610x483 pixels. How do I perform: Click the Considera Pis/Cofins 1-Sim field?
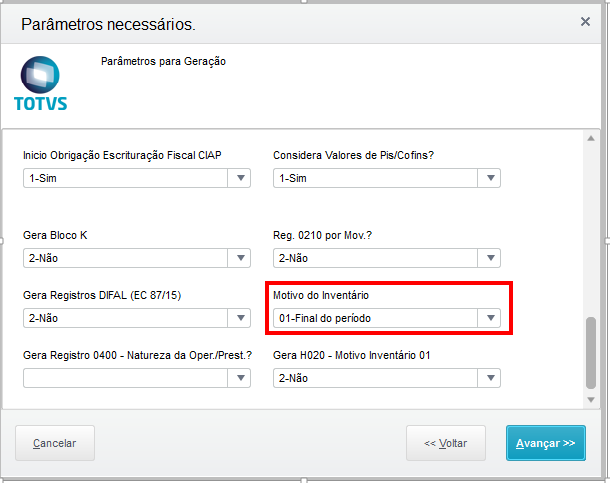pos(375,178)
